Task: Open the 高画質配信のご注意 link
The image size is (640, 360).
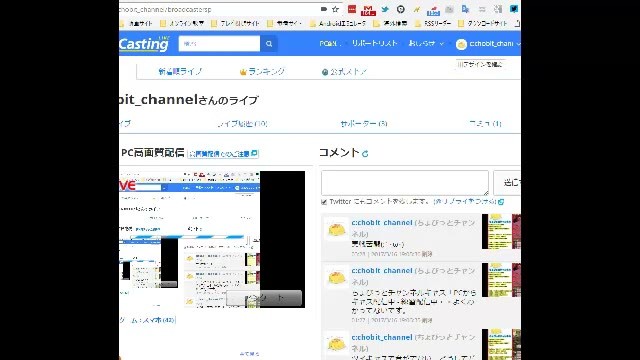Action: point(223,154)
